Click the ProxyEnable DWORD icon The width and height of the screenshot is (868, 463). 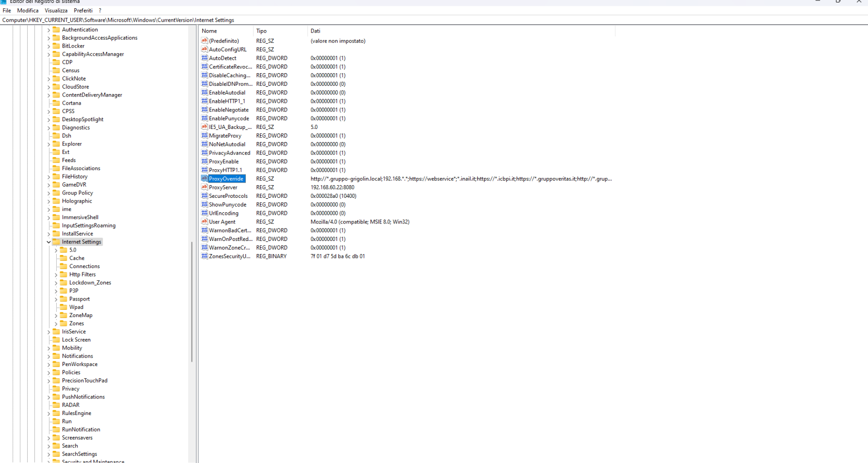click(204, 161)
